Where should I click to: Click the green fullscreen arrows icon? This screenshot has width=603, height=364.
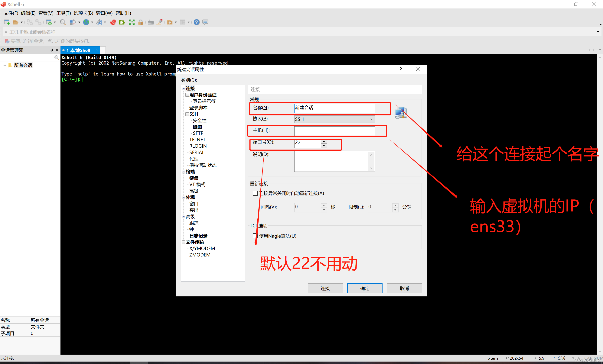coord(132,22)
